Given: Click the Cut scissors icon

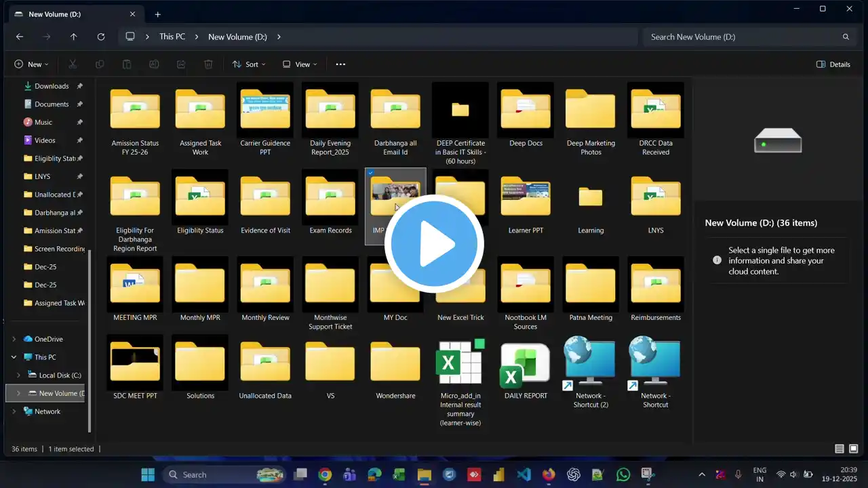Looking at the screenshot, I should pyautogui.click(x=73, y=64).
